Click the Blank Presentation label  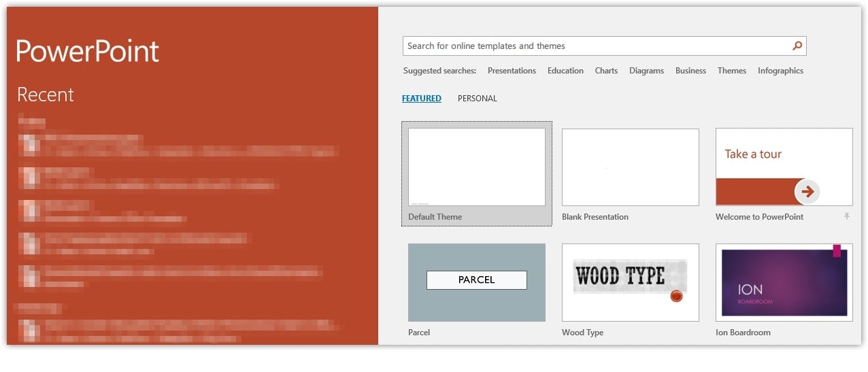click(595, 217)
